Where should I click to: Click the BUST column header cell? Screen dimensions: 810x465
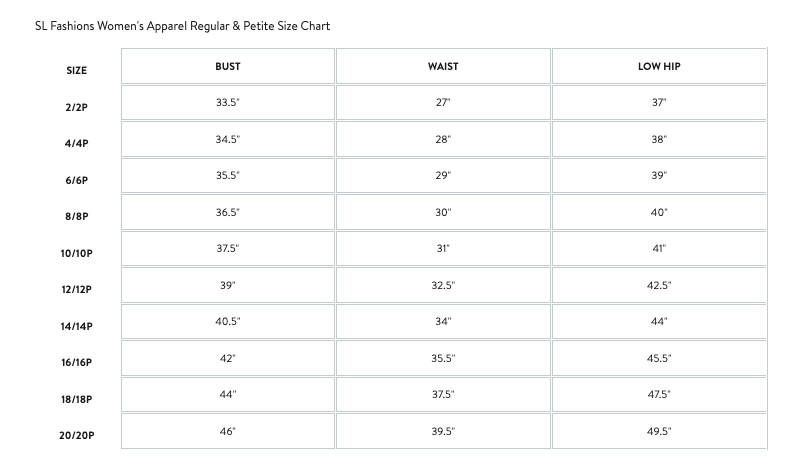coord(227,67)
